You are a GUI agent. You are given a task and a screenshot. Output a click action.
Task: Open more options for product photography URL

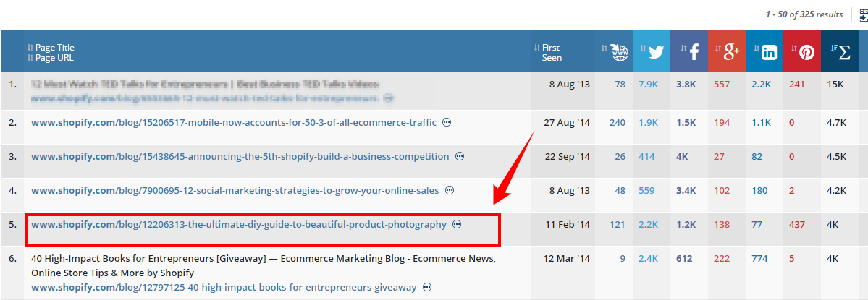[457, 225]
